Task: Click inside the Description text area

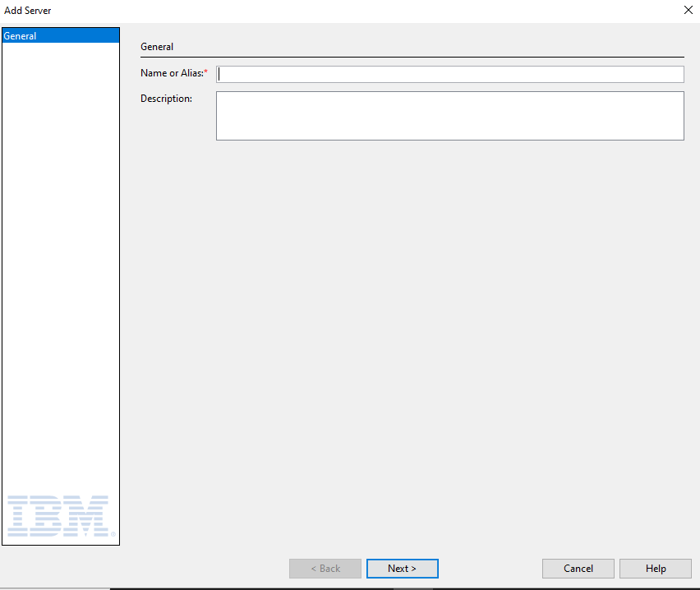Action: tap(449, 116)
